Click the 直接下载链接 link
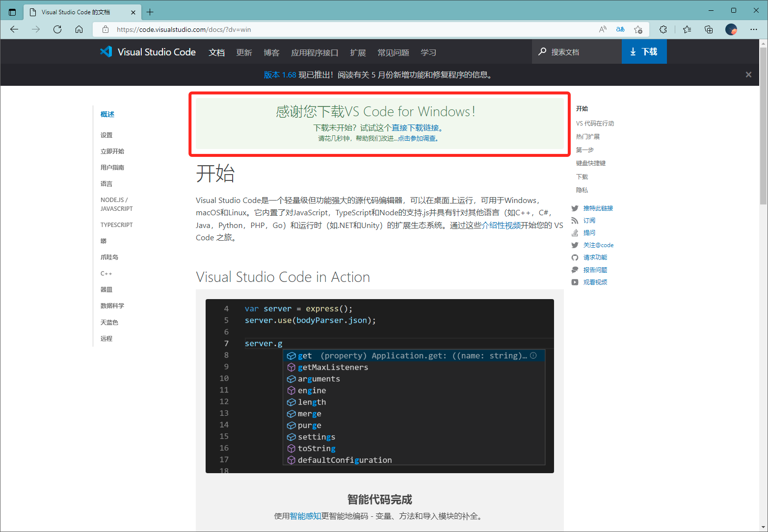Viewport: 768px width, 532px height. tap(415, 128)
